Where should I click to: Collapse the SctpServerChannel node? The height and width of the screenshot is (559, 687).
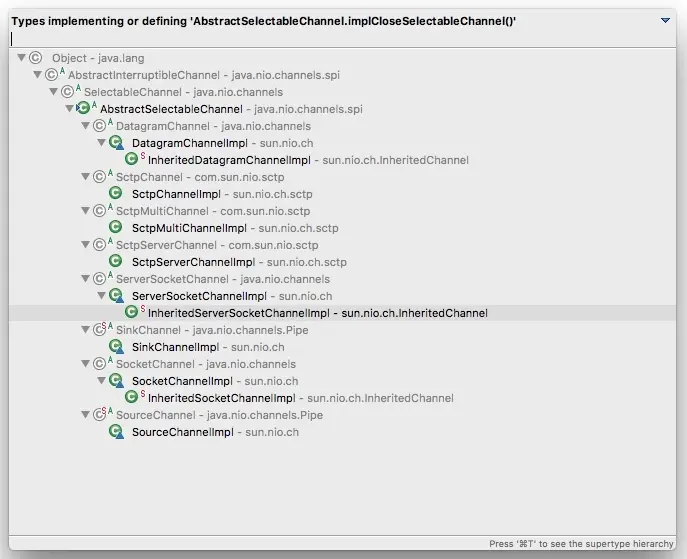[x=85, y=244]
